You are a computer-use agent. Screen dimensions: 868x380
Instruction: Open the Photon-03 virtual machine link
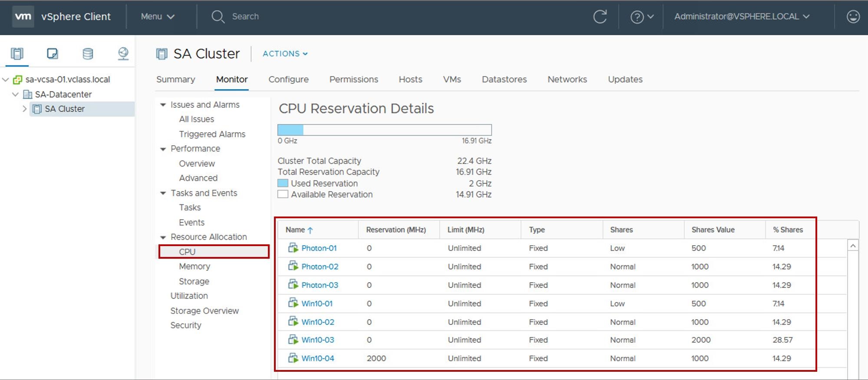point(320,285)
